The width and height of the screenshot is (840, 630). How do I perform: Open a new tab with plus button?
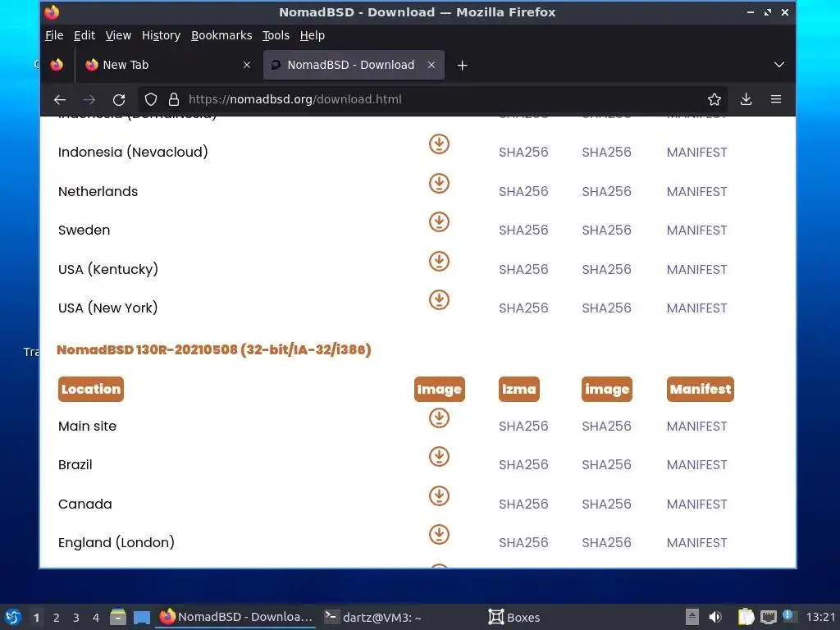click(x=462, y=66)
